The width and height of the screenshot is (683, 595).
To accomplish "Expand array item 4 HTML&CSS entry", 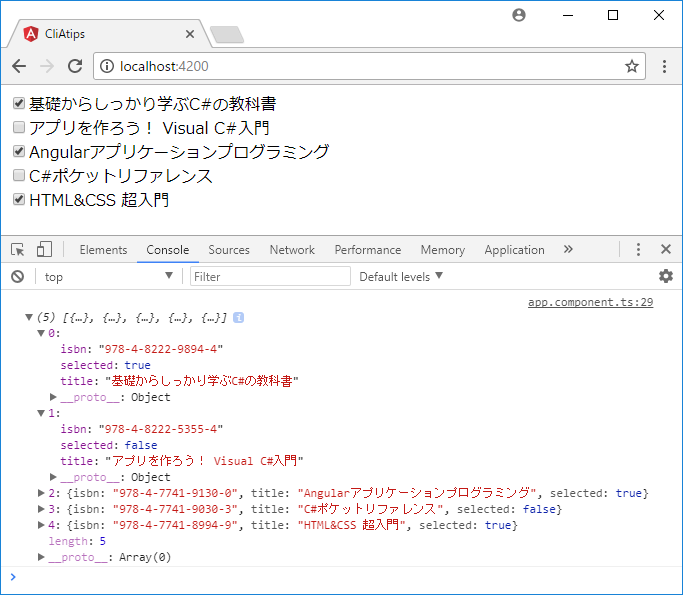I will [x=41, y=525].
